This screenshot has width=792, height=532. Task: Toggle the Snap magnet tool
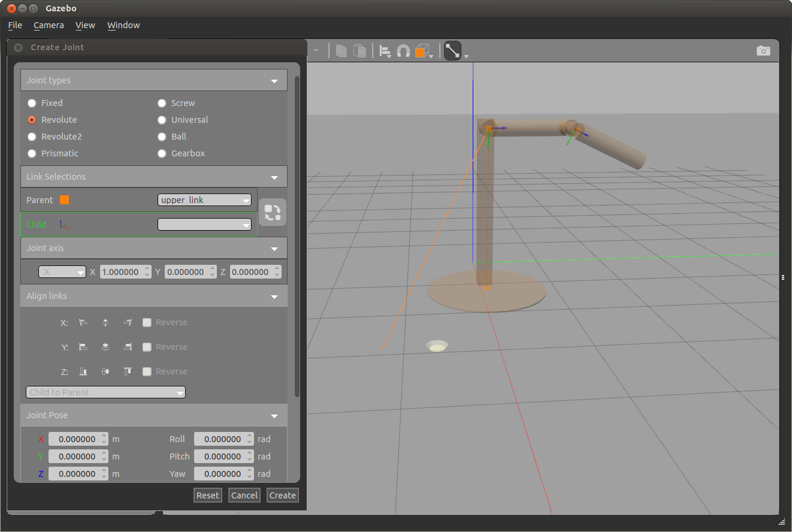[x=404, y=52]
